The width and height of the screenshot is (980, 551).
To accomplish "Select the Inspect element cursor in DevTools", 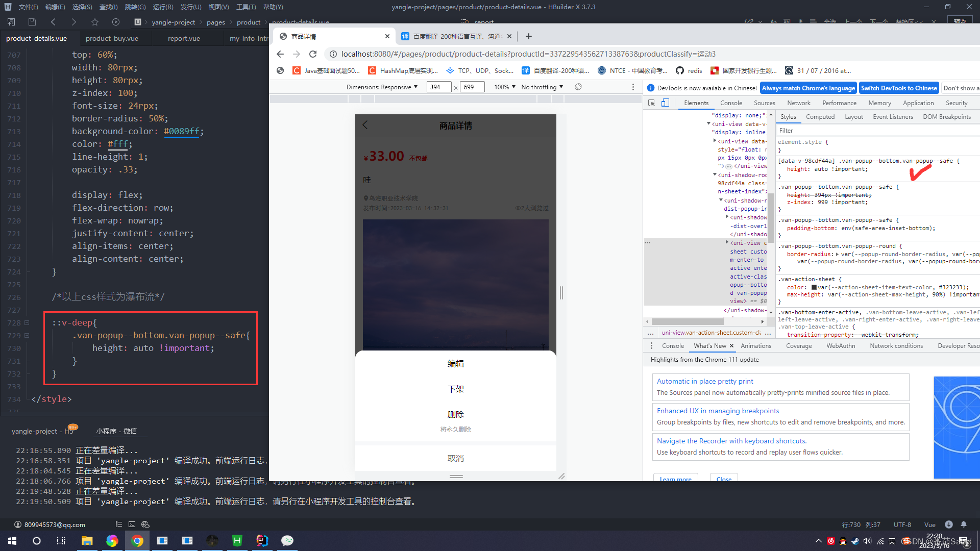I will (651, 103).
